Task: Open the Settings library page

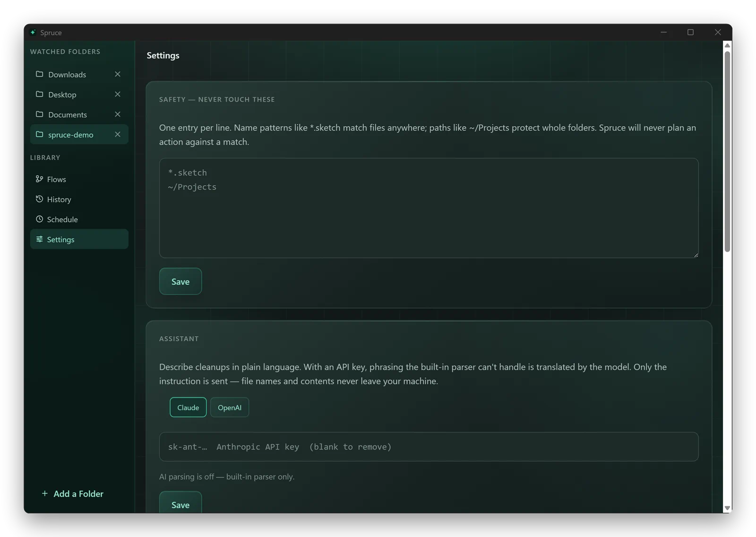Action: point(79,239)
